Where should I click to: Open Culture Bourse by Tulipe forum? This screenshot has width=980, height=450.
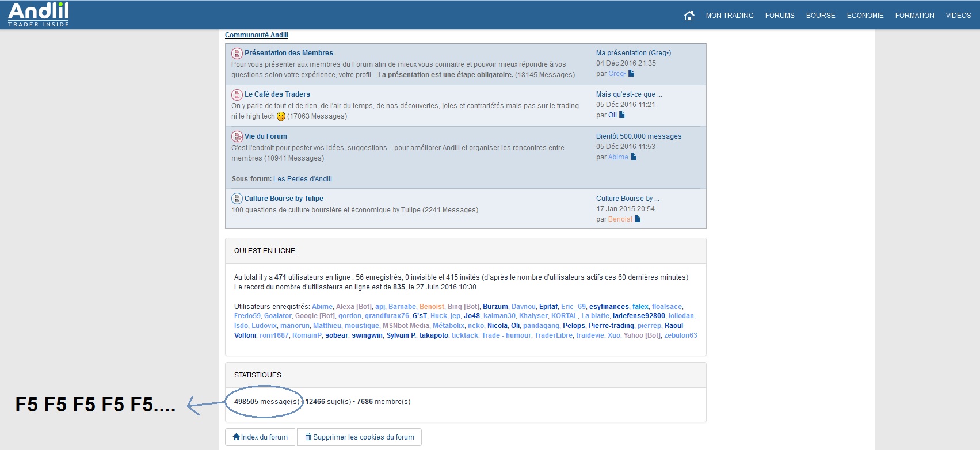(x=284, y=199)
